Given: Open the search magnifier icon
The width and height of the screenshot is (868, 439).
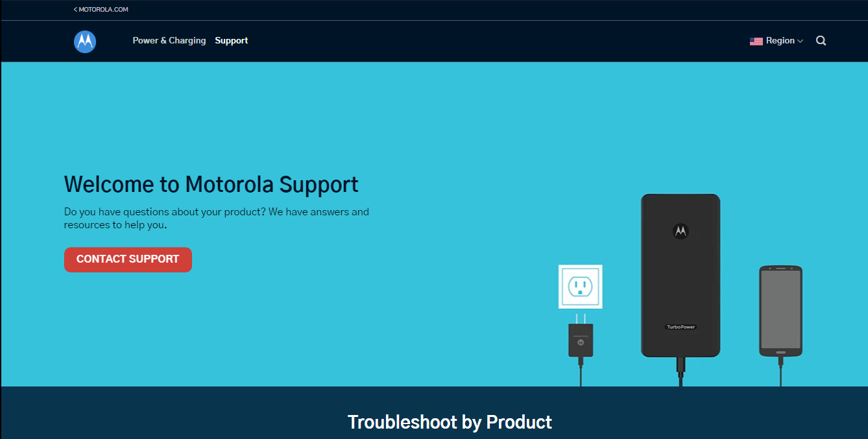Looking at the screenshot, I should click(821, 41).
